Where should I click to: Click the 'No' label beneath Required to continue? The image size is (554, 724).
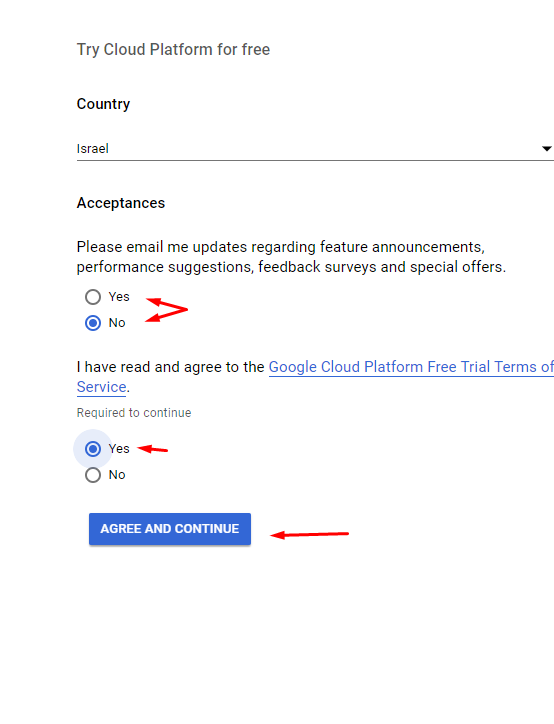pos(117,475)
